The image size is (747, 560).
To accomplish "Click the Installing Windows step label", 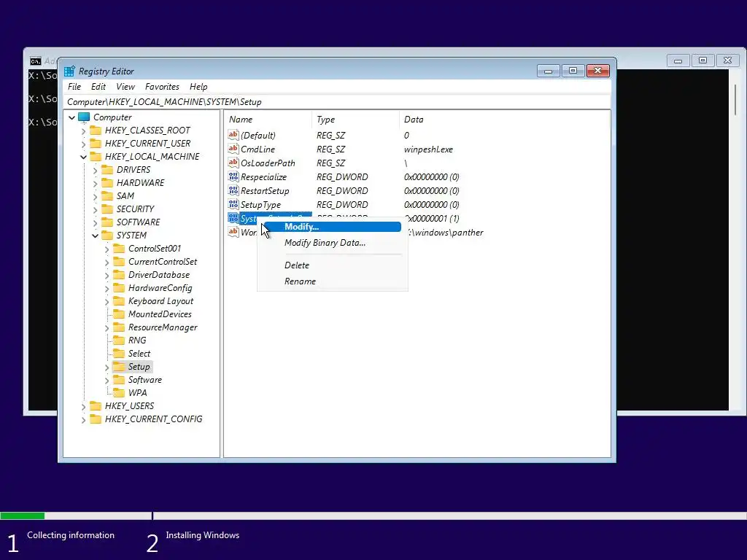I will (x=203, y=535).
